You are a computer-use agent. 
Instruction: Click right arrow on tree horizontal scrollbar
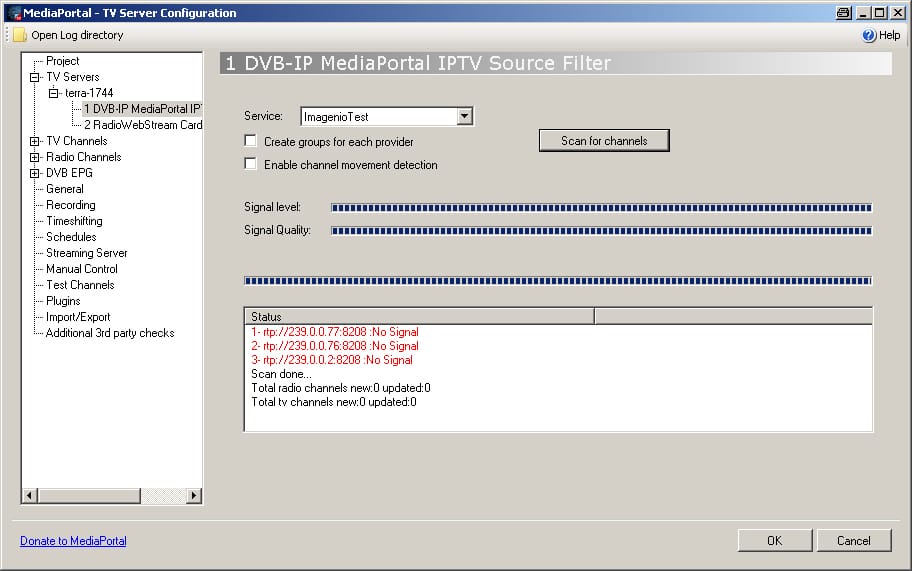coord(194,496)
